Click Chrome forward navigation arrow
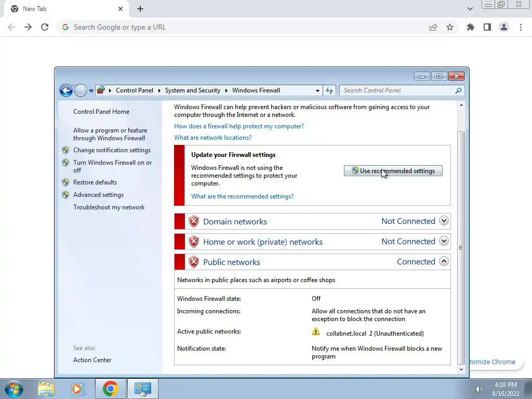The image size is (532, 399). coord(28,27)
